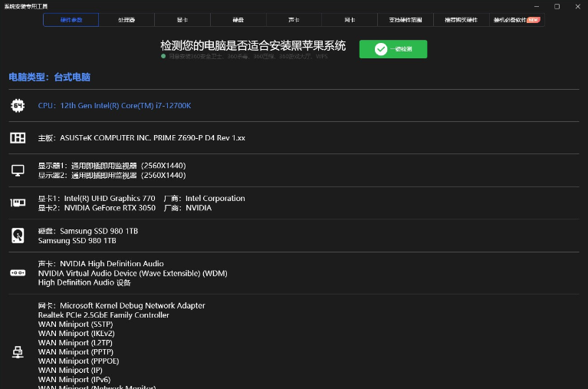This screenshot has height=389, width=588.
Task: Click the monitor icon beside display rows
Action: pos(18,170)
